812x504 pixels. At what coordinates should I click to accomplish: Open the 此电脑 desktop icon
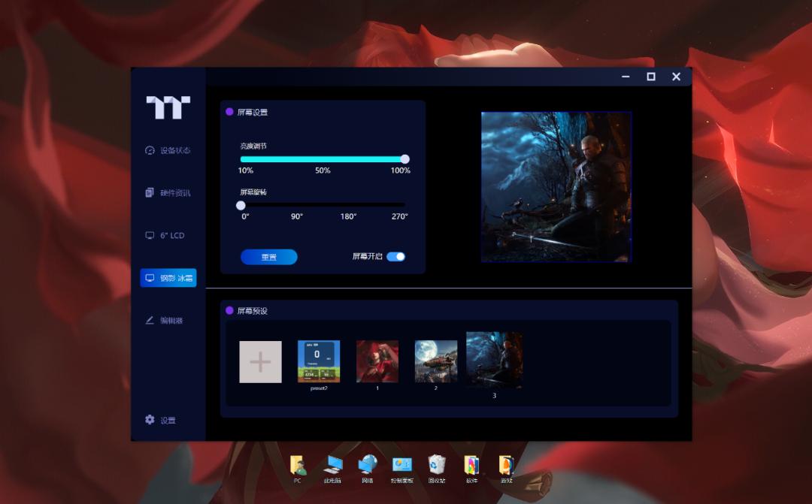(332, 469)
